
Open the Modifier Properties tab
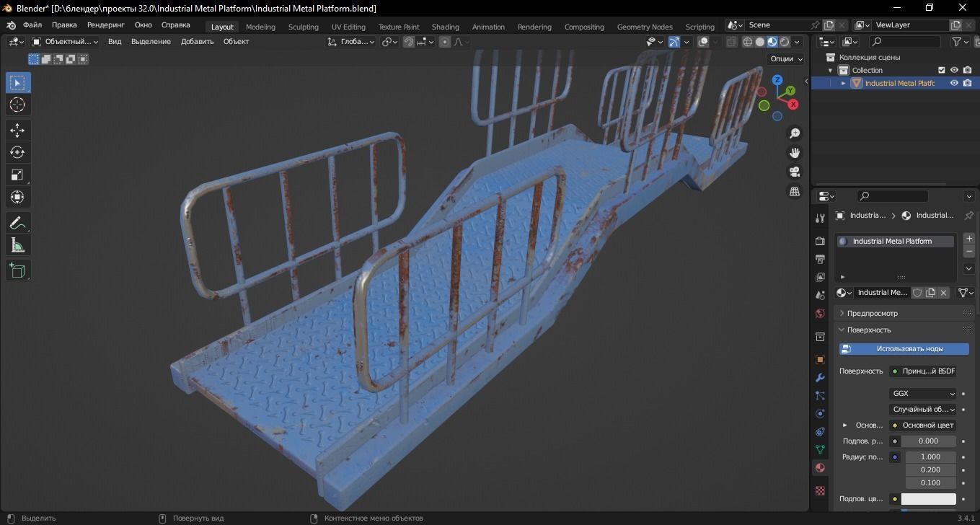819,377
